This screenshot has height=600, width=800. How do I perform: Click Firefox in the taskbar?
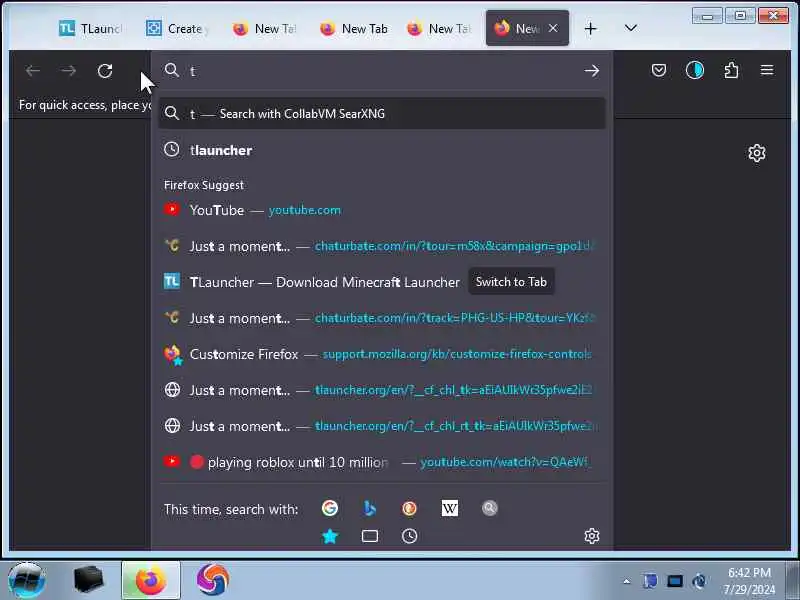point(151,580)
